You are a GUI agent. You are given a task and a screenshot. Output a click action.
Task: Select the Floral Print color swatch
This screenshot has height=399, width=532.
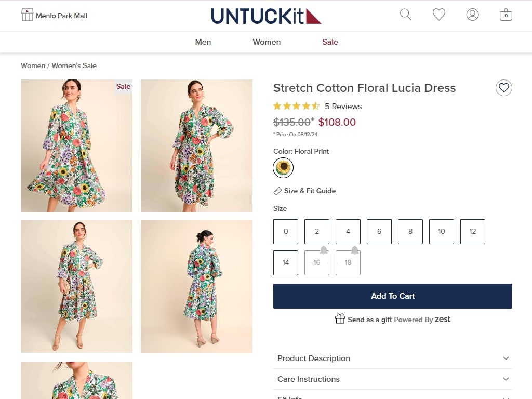click(283, 168)
